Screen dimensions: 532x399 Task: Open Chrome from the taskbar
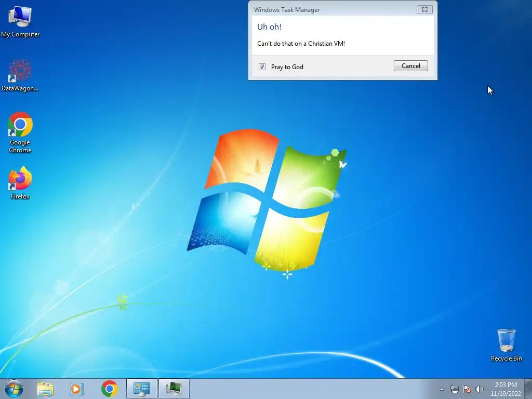coord(109,389)
